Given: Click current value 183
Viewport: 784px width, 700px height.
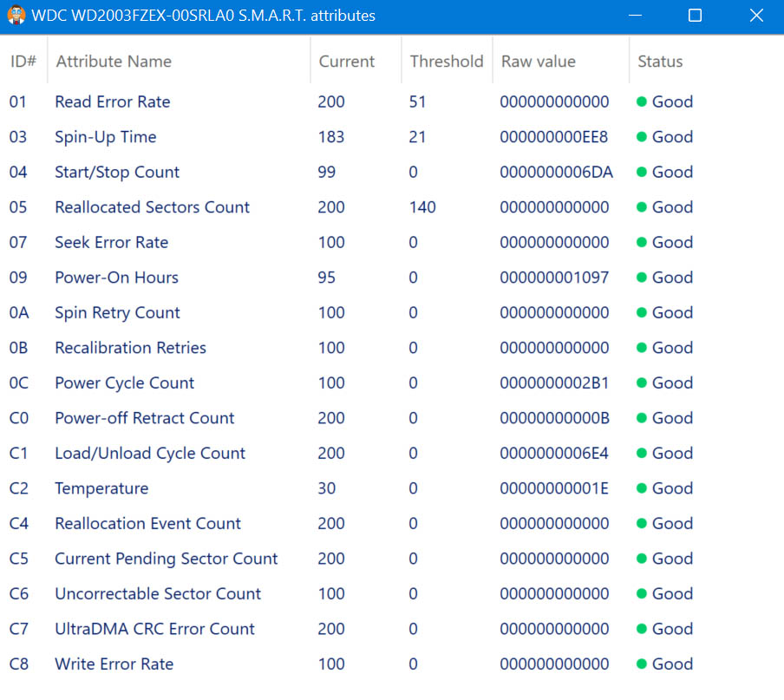Looking at the screenshot, I should [x=331, y=136].
